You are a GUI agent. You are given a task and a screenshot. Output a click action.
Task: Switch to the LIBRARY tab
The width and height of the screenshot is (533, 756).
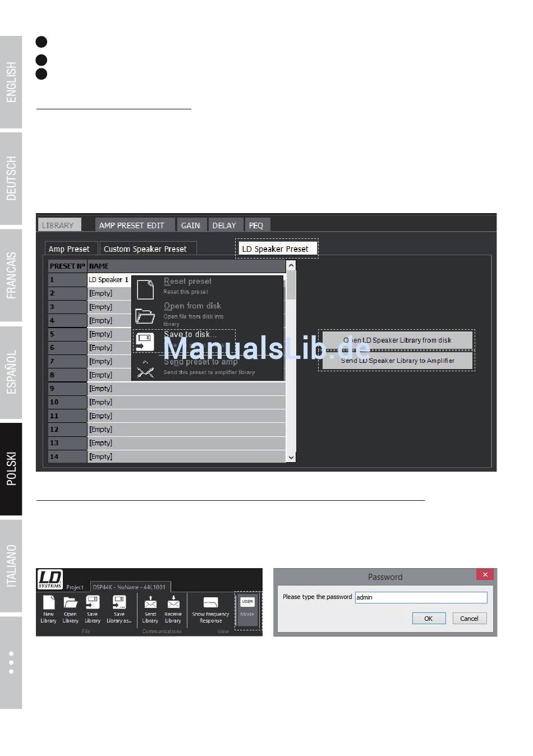pos(59,225)
